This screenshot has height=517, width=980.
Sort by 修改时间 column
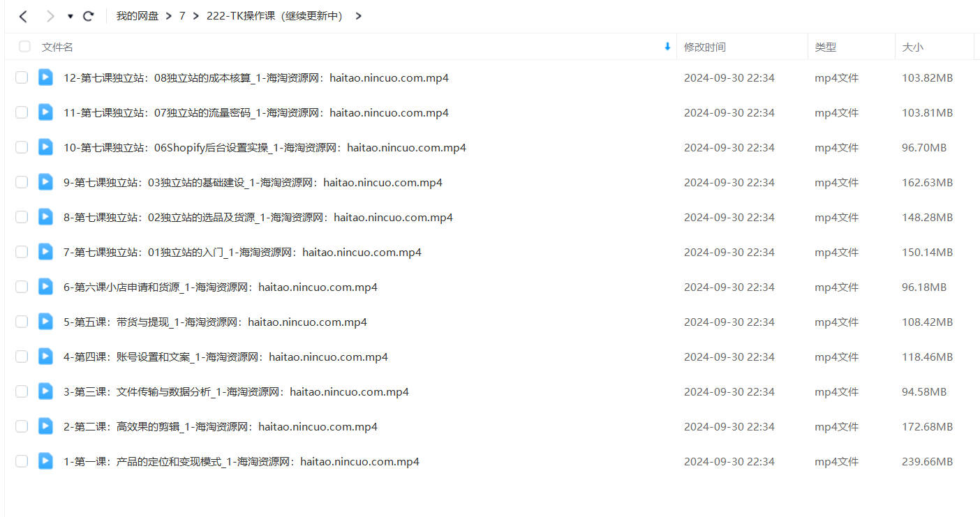[705, 47]
